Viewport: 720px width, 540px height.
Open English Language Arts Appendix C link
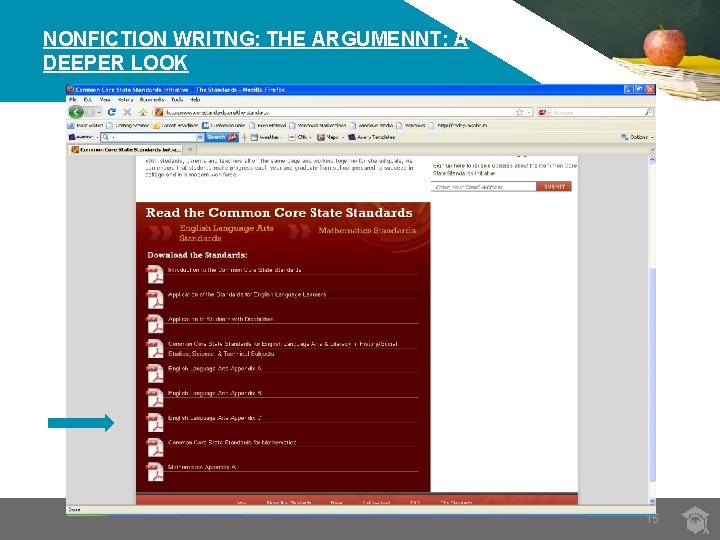coord(215,418)
